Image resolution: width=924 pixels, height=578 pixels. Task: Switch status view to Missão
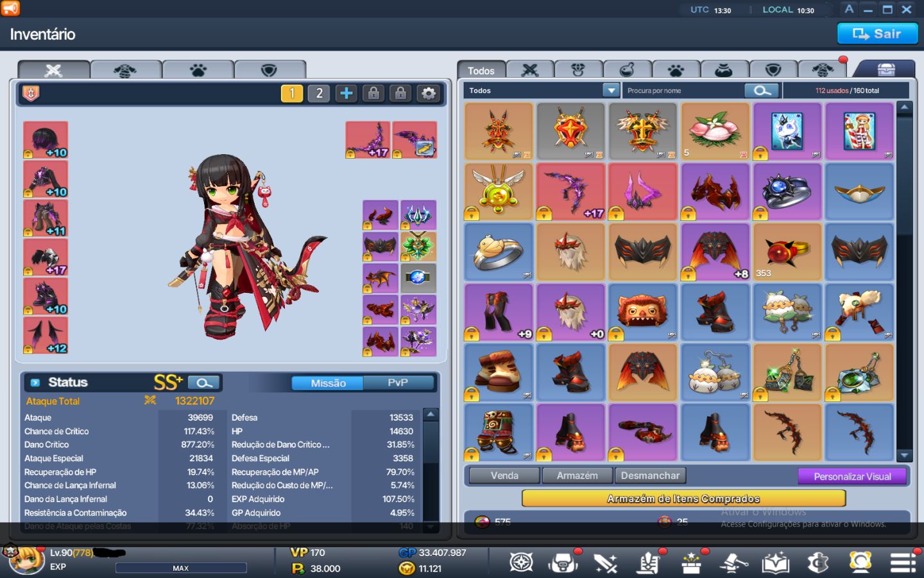point(328,383)
